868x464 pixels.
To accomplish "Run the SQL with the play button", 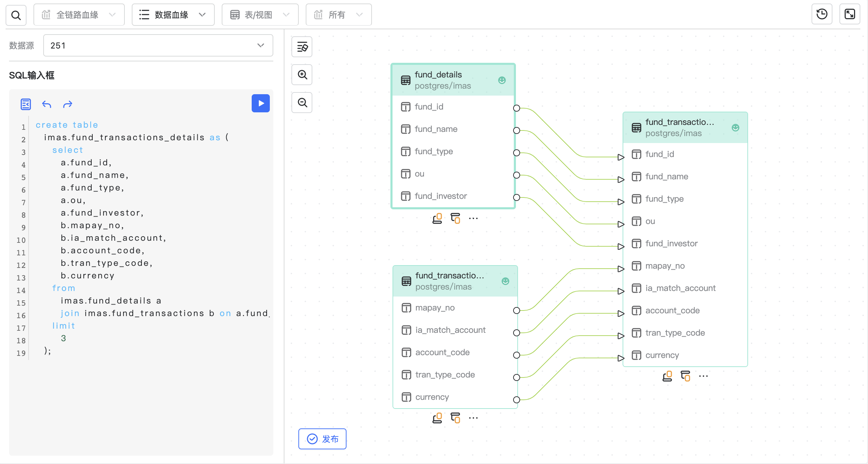I will pyautogui.click(x=261, y=103).
